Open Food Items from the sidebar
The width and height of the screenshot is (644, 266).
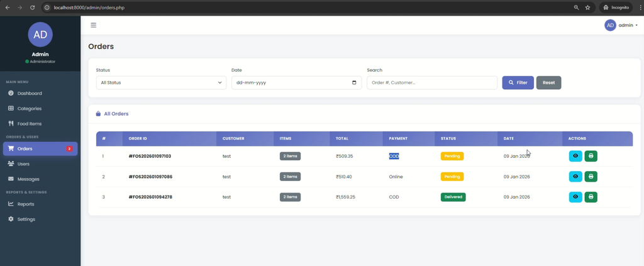coord(40,123)
